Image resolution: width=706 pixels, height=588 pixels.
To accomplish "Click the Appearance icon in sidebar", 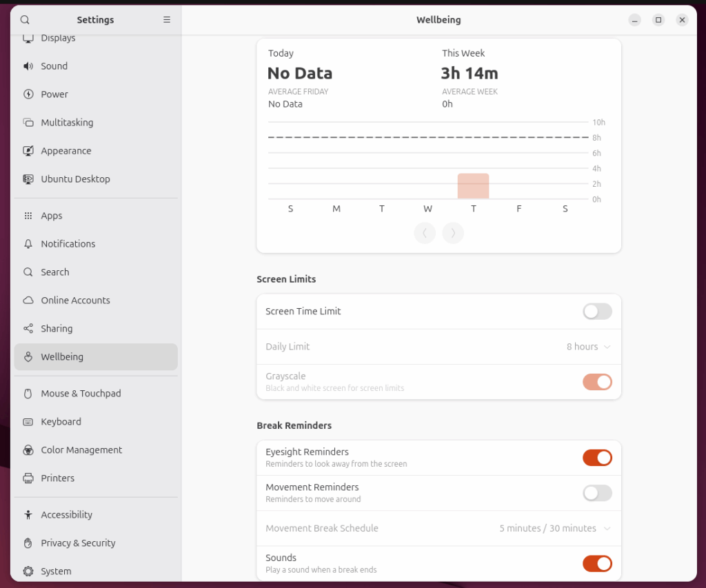I will click(x=28, y=151).
